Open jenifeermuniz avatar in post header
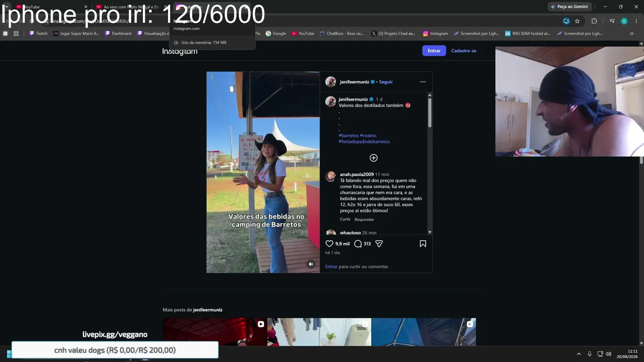The height and width of the screenshot is (362, 644). coord(331,82)
